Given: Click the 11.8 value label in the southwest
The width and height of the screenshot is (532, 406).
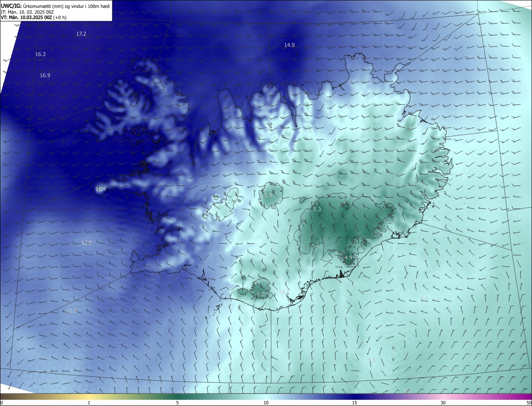Looking at the screenshot, I should (x=71, y=311).
